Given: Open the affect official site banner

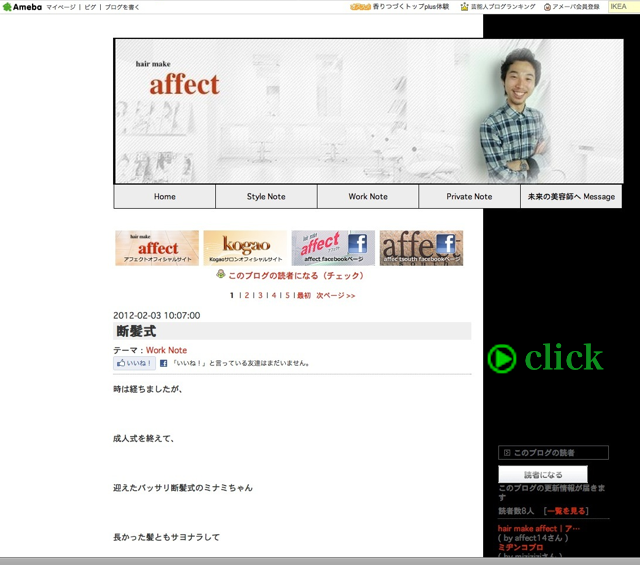Looking at the screenshot, I should [157, 248].
